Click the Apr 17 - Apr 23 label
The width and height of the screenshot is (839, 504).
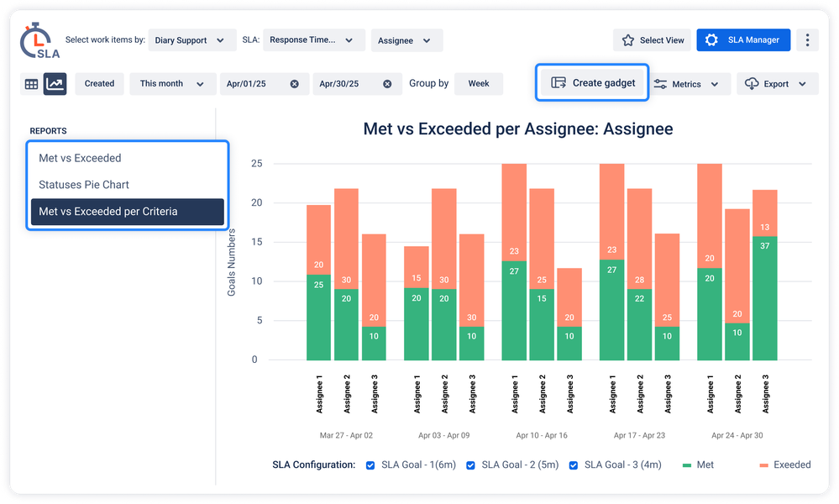[x=639, y=435]
